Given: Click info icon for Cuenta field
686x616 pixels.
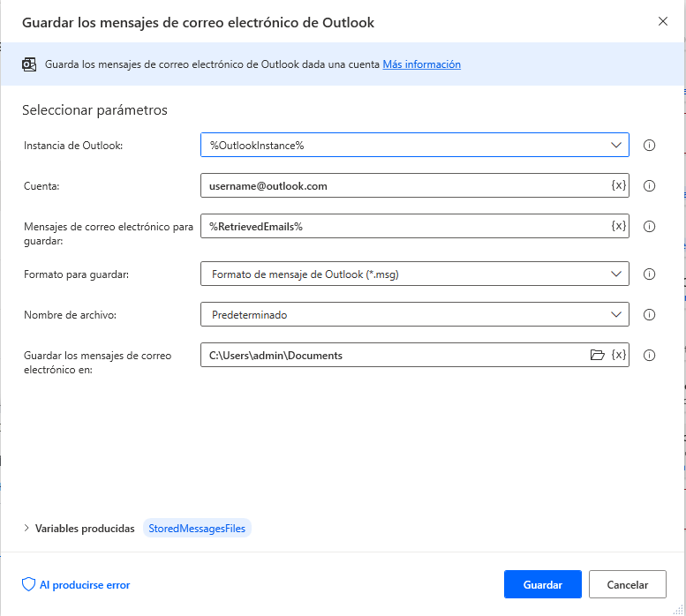Looking at the screenshot, I should [x=649, y=186].
